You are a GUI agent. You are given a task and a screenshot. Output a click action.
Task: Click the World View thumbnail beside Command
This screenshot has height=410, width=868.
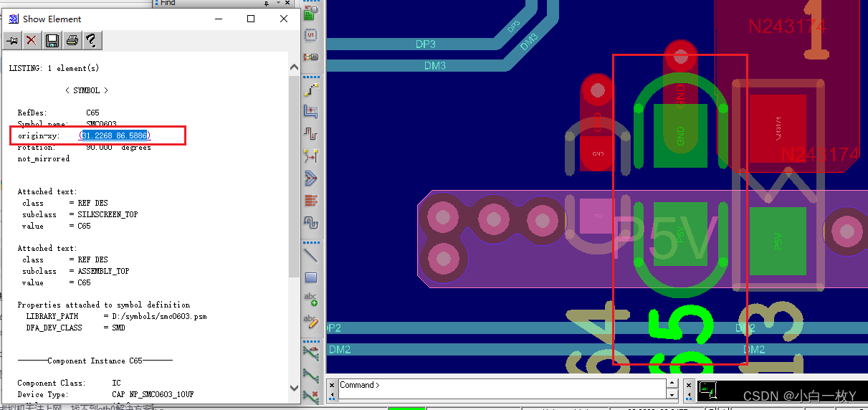click(708, 390)
